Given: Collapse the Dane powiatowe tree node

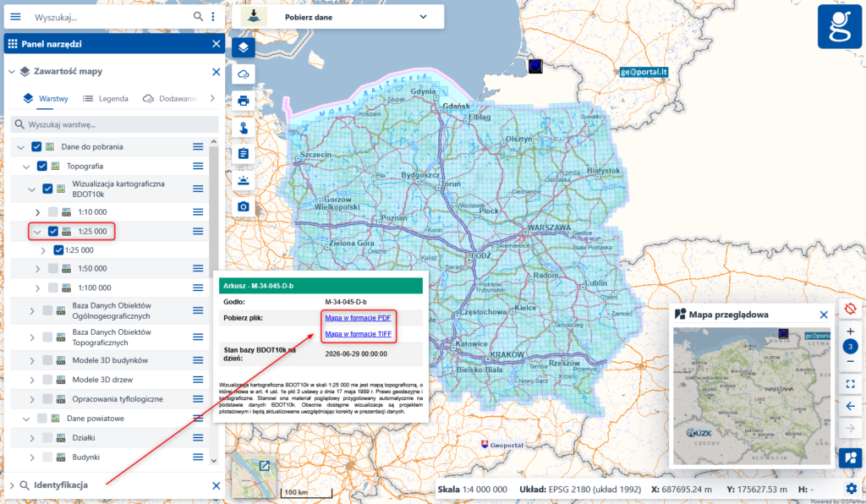Looking at the screenshot, I should pyautogui.click(x=26, y=419).
